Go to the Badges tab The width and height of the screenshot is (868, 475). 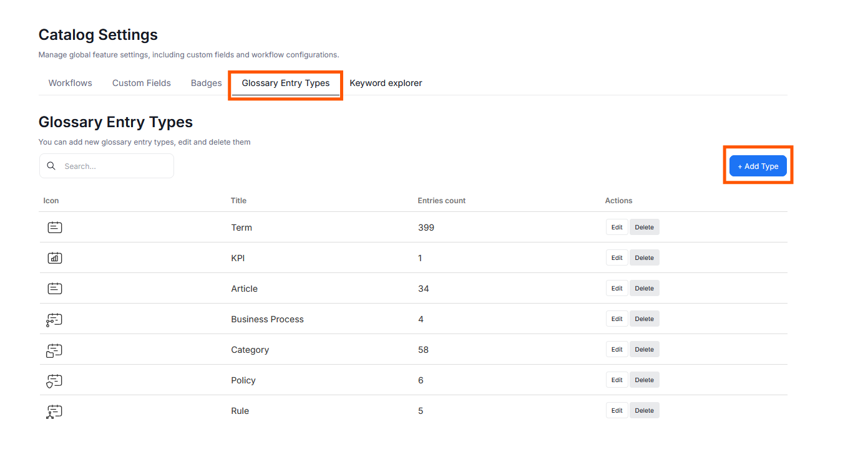tap(207, 83)
